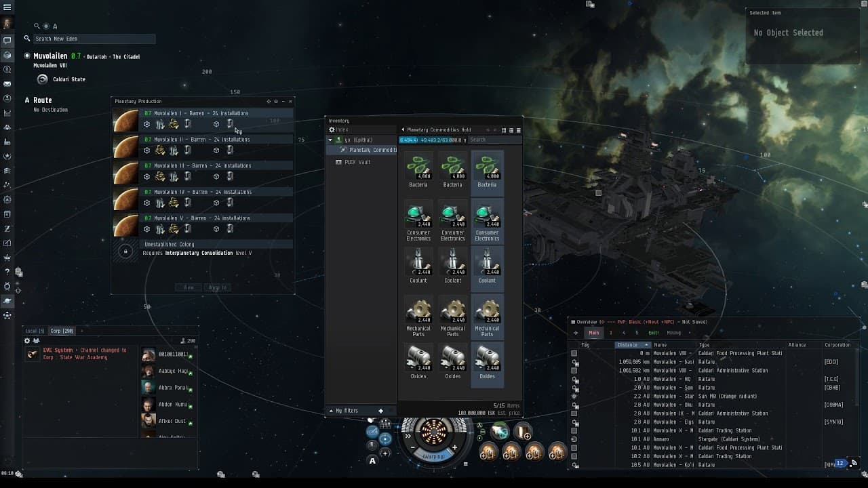Screen dimensions: 868x488
Task: Click the Caldari State faction icon
Action: pyautogui.click(x=42, y=79)
